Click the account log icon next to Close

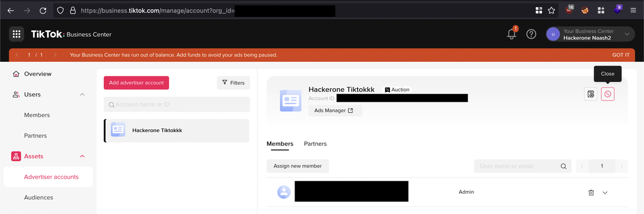591,94
